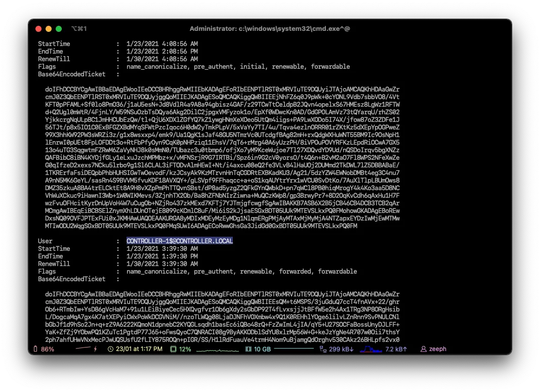Click the ⌥⌘1 window shortcut label
This screenshot has width=540, height=392.
click(79, 29)
